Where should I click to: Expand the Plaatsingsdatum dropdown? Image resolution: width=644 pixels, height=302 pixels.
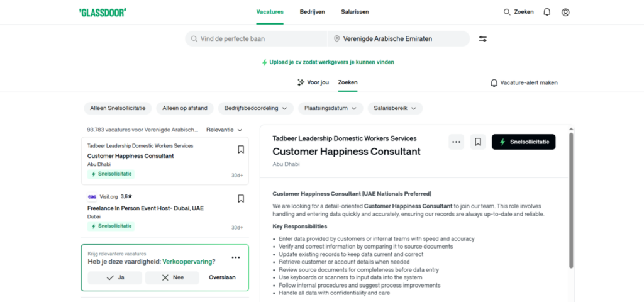coord(330,108)
